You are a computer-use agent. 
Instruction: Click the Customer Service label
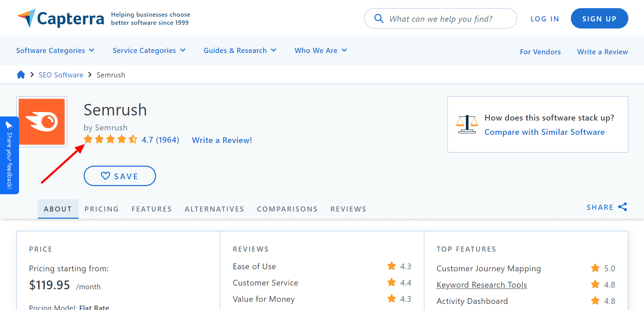tap(266, 283)
